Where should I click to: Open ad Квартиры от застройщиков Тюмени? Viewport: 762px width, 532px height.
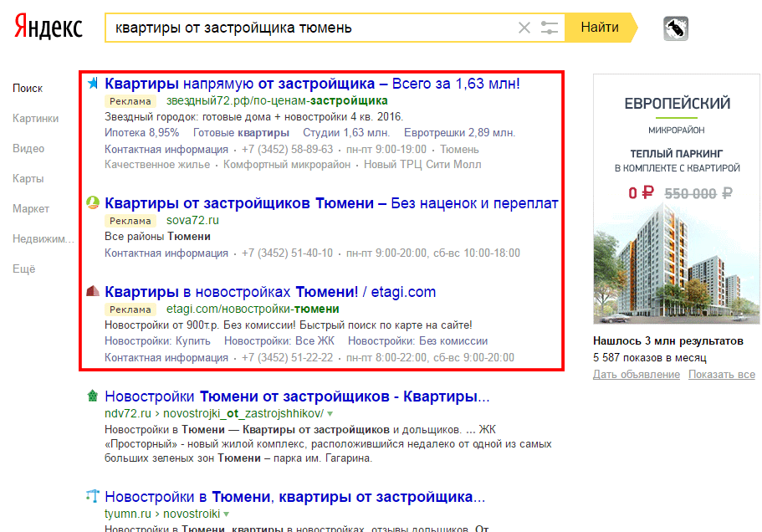[331, 203]
